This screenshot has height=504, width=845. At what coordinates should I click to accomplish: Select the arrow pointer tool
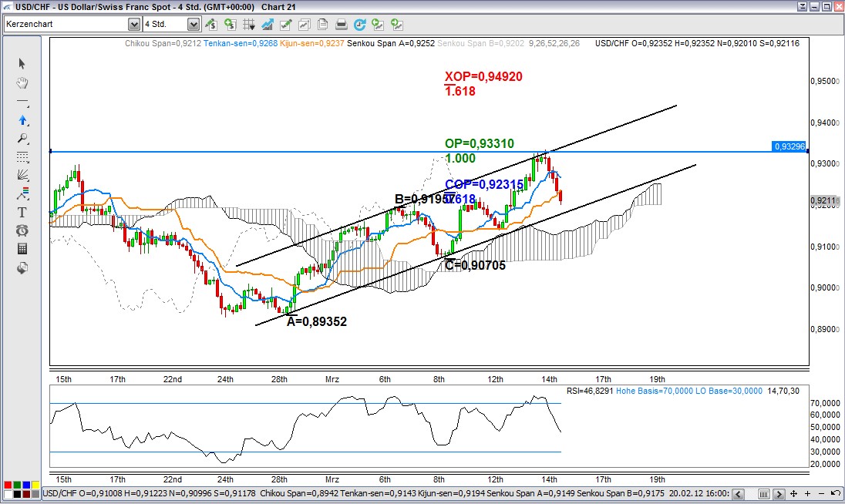pos(22,63)
